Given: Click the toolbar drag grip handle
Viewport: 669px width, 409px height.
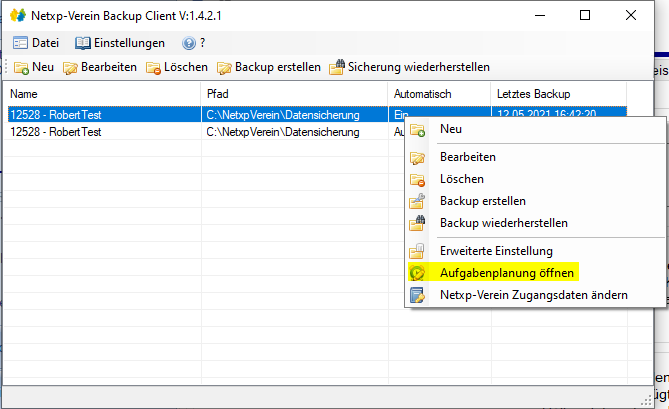Looking at the screenshot, I should (x=6, y=67).
